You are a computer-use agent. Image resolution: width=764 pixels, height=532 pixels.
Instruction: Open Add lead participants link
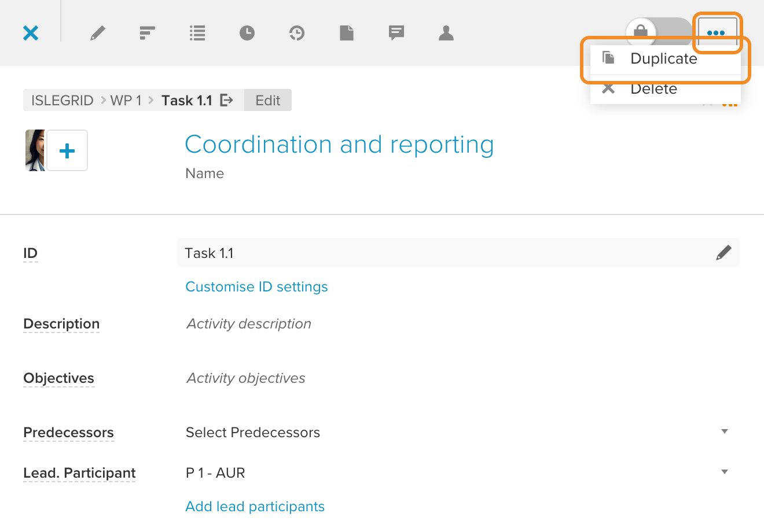click(255, 507)
